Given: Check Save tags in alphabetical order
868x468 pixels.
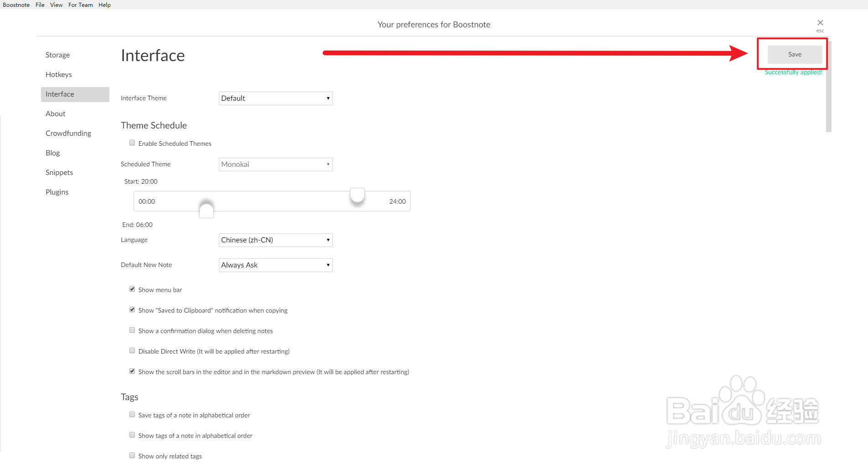Looking at the screenshot, I should pyautogui.click(x=132, y=415).
